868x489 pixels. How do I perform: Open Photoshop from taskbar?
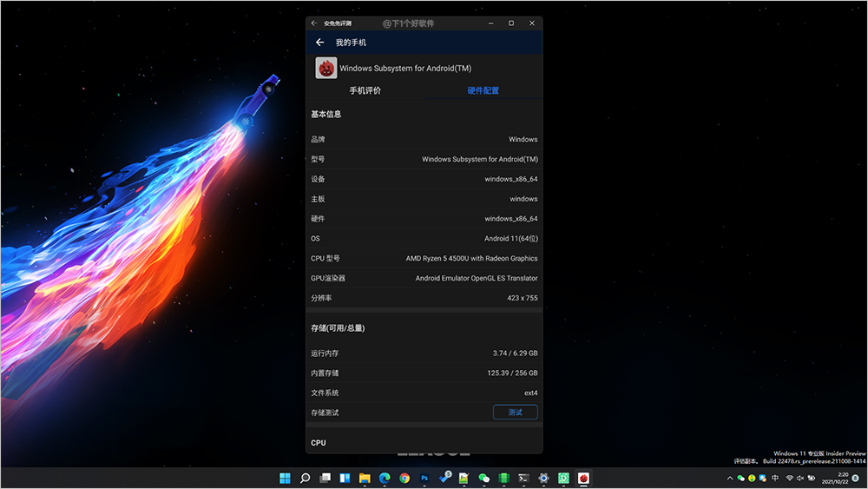coord(424,478)
